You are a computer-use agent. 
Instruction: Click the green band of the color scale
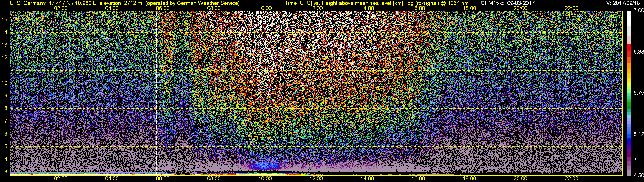point(629,104)
